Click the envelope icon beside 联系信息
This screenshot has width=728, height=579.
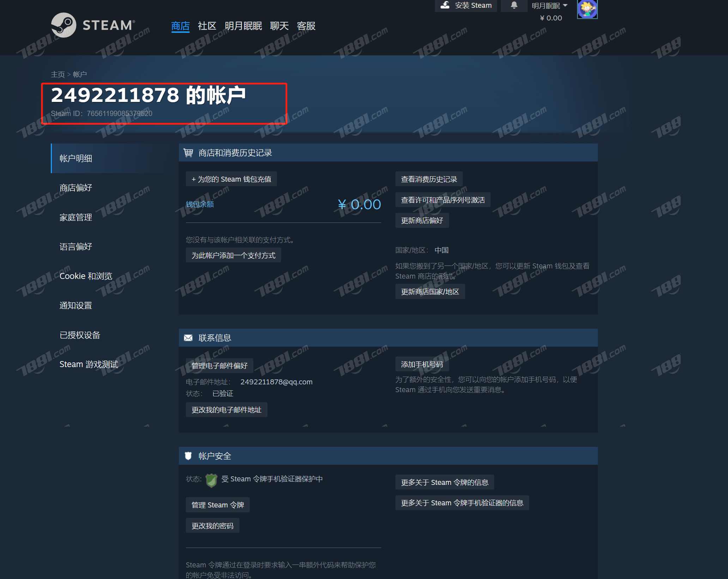coord(188,338)
